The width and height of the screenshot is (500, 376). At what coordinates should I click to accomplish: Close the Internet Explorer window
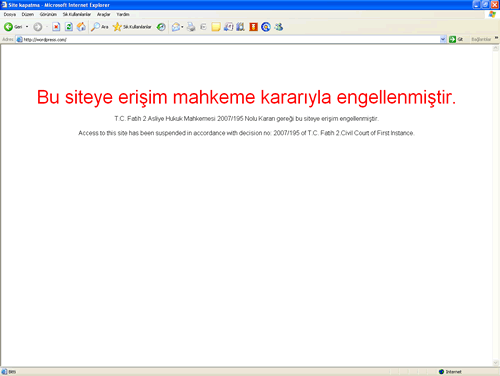coord(495,5)
